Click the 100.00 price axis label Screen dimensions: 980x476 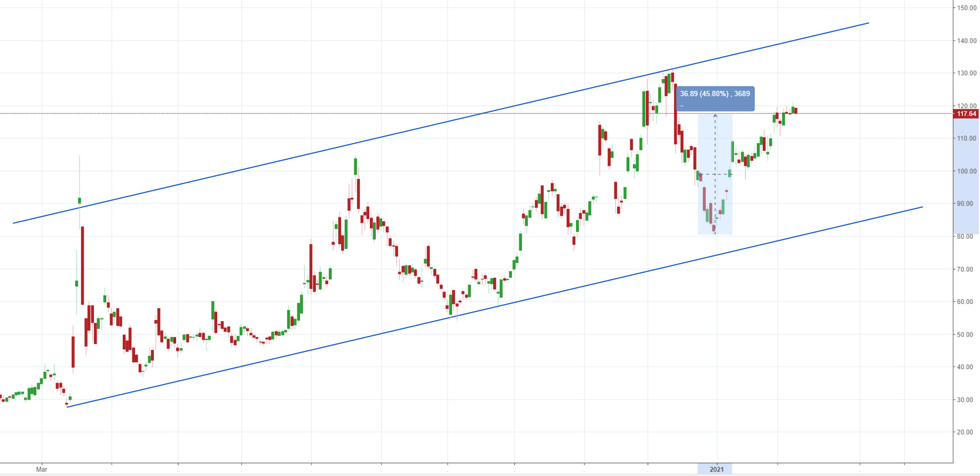point(967,171)
